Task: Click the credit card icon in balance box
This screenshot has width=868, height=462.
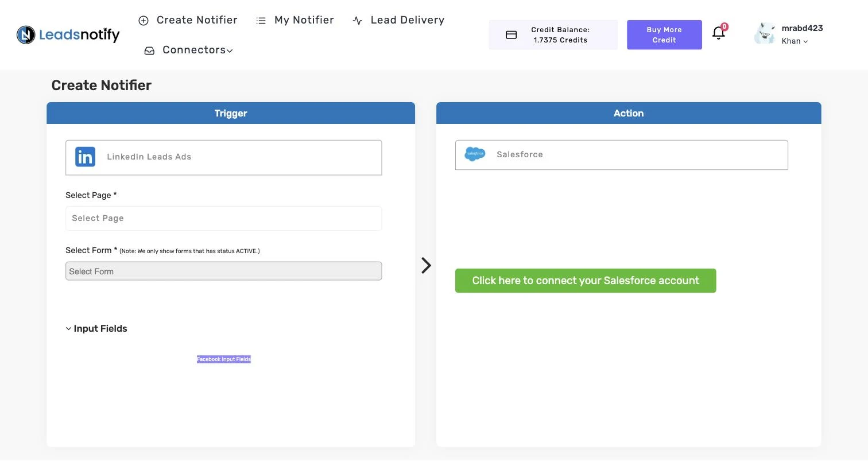Action: coord(511,35)
